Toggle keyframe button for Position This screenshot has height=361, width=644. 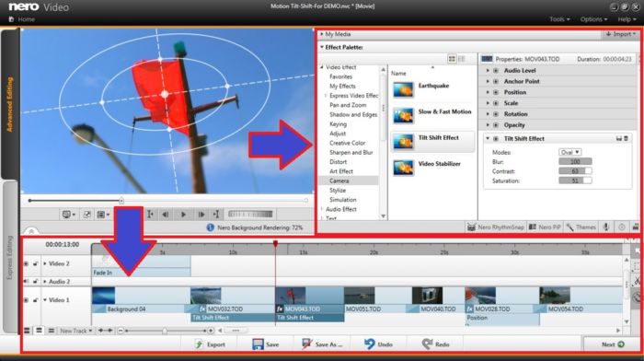[496, 92]
